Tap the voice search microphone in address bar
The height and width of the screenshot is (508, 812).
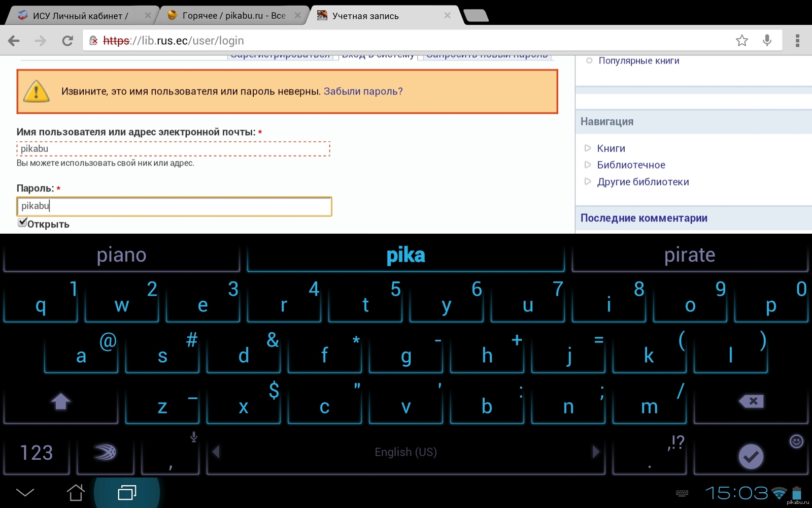pyautogui.click(x=767, y=41)
